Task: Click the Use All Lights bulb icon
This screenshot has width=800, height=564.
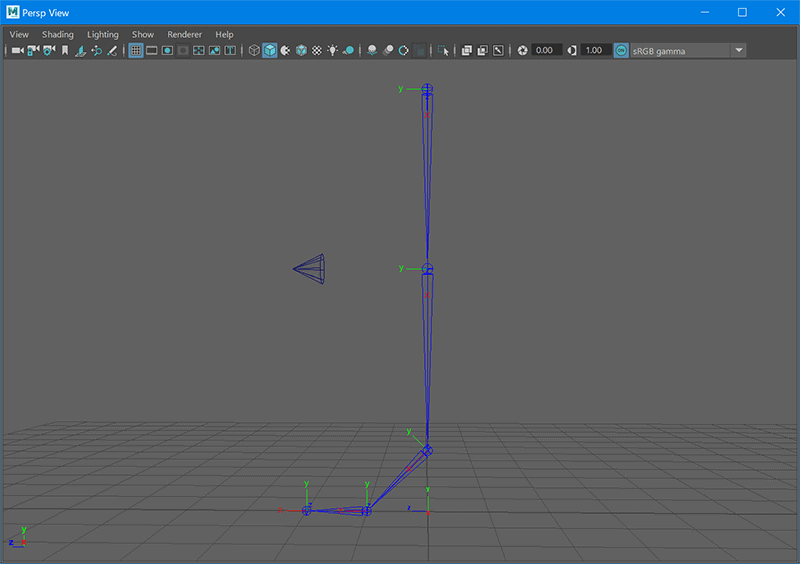Action: [333, 51]
